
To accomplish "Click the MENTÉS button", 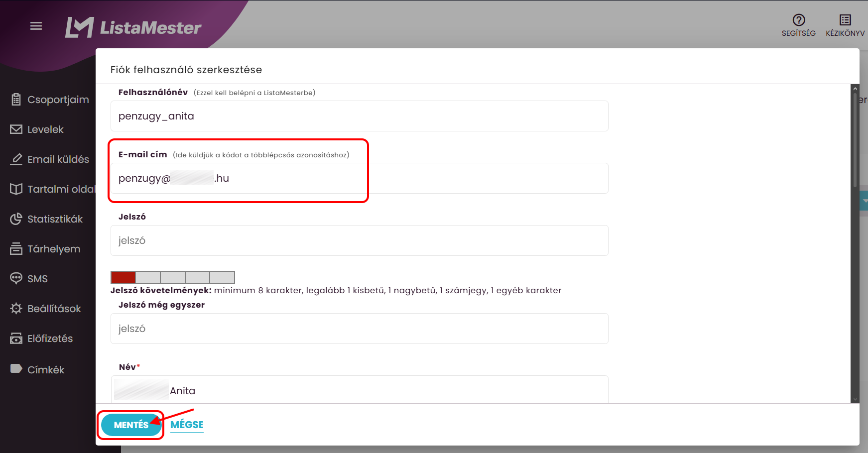I will pyautogui.click(x=130, y=424).
